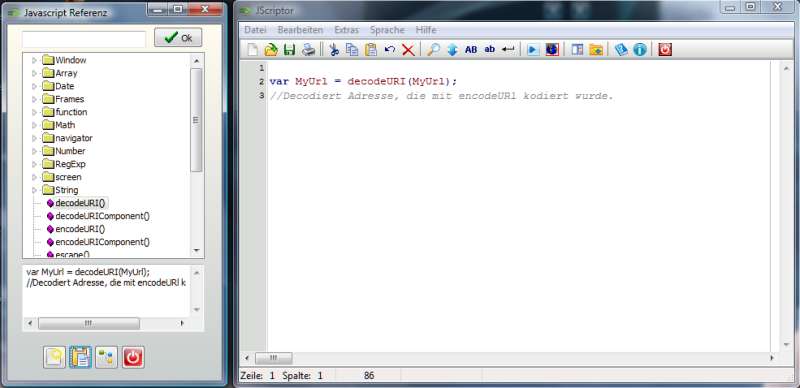This screenshot has width=800, height=388.
Task: Open a file with the folder icon
Action: point(271,50)
